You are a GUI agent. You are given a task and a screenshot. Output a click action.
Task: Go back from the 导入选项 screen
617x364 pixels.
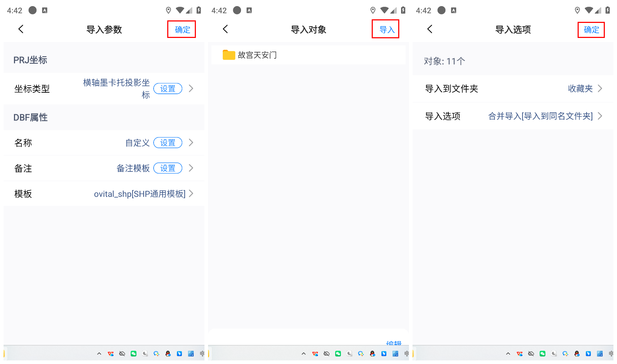tap(430, 29)
